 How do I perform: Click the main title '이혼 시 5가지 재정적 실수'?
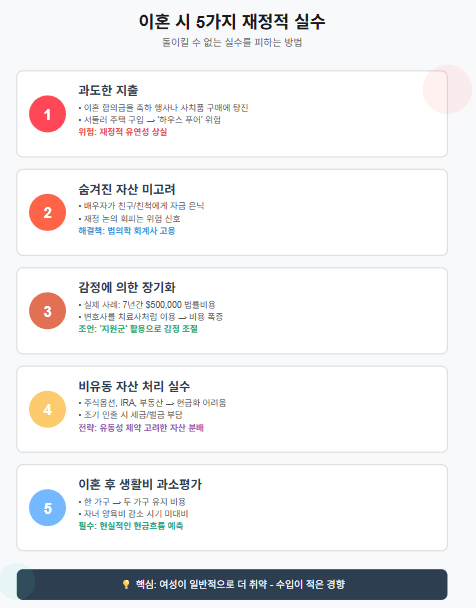[232, 21]
